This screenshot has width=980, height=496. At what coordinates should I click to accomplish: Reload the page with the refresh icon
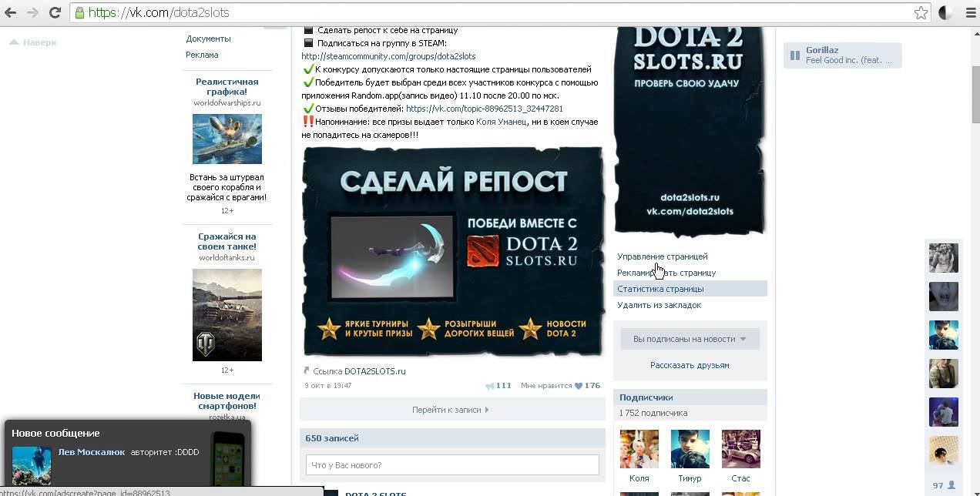point(55,12)
